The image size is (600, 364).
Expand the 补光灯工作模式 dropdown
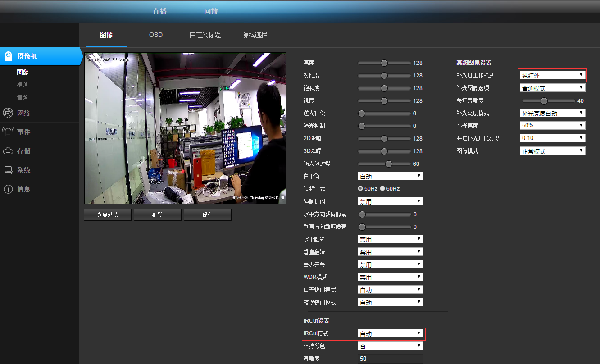pos(552,75)
